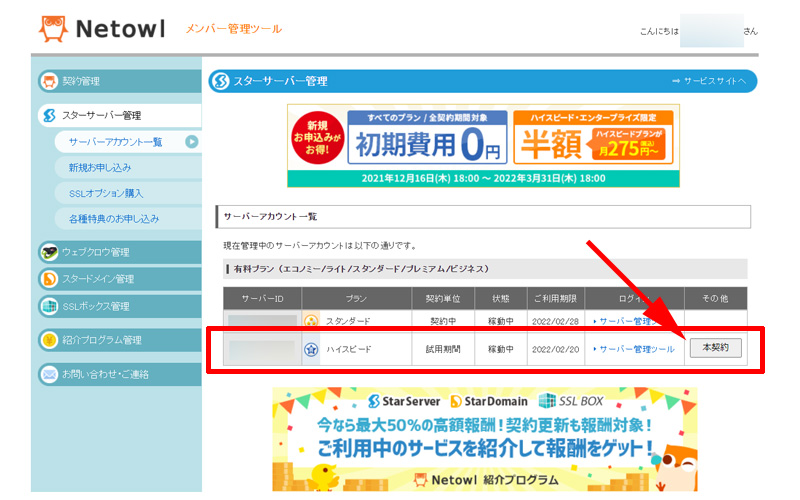Select 各種特典のお申し込み submenu
Image resolution: width=800 pixels, height=500 pixels.
pyautogui.click(x=128, y=219)
